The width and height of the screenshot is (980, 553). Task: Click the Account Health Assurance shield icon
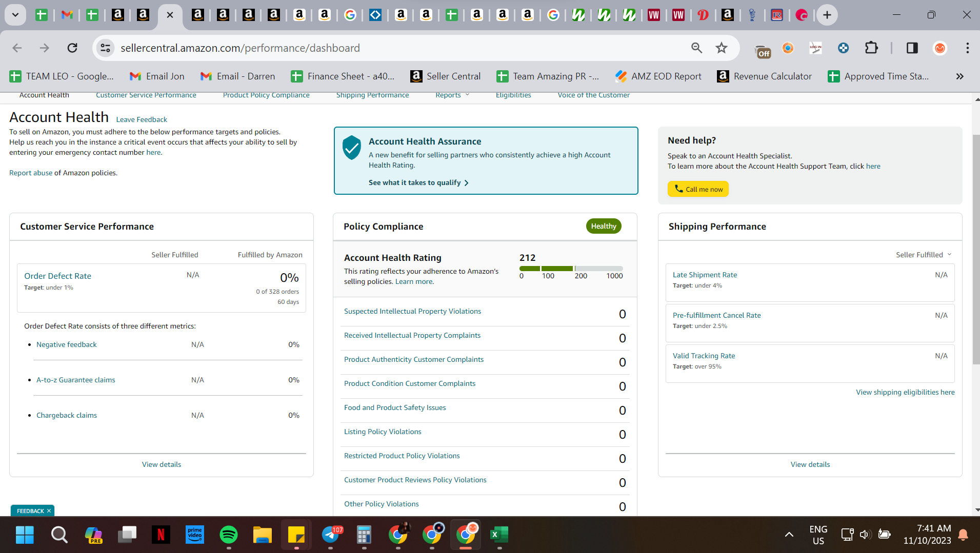(x=351, y=148)
